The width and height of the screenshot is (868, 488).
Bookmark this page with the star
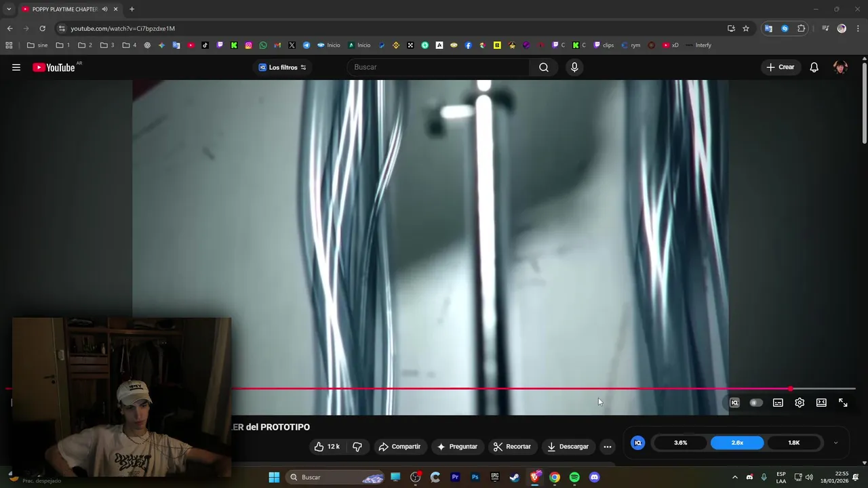746,28
